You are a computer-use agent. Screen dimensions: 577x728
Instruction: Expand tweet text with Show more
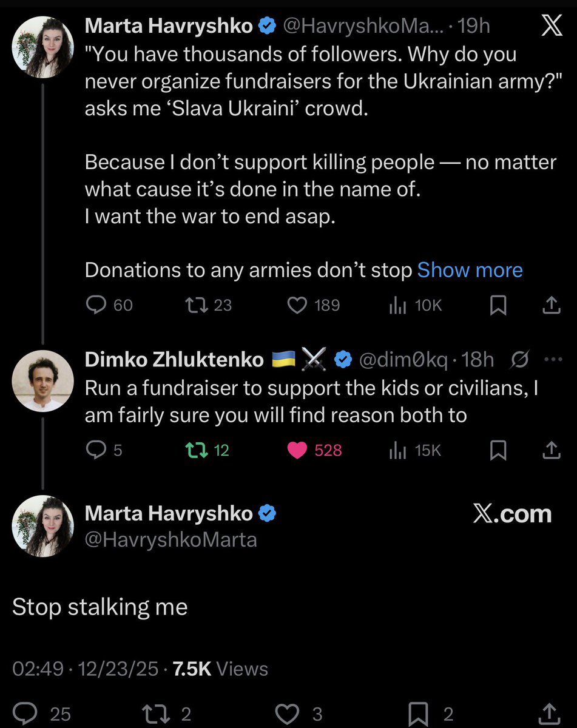(x=470, y=270)
